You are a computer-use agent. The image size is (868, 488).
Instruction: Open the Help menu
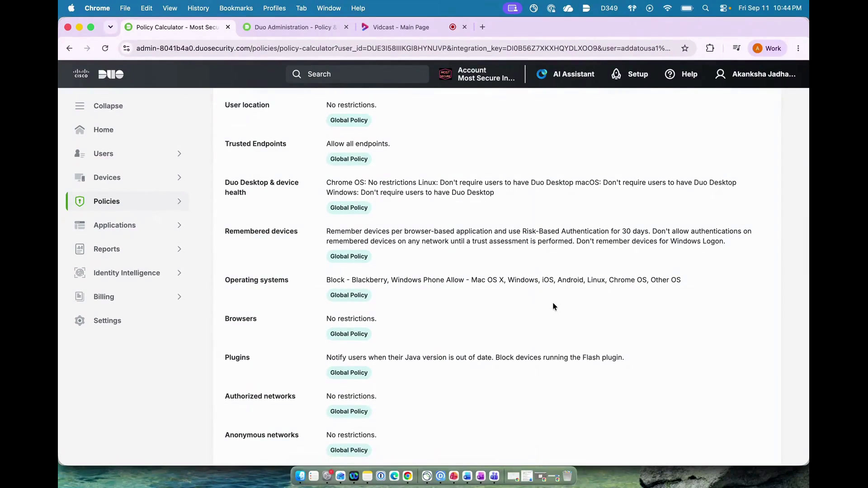pyautogui.click(x=681, y=74)
